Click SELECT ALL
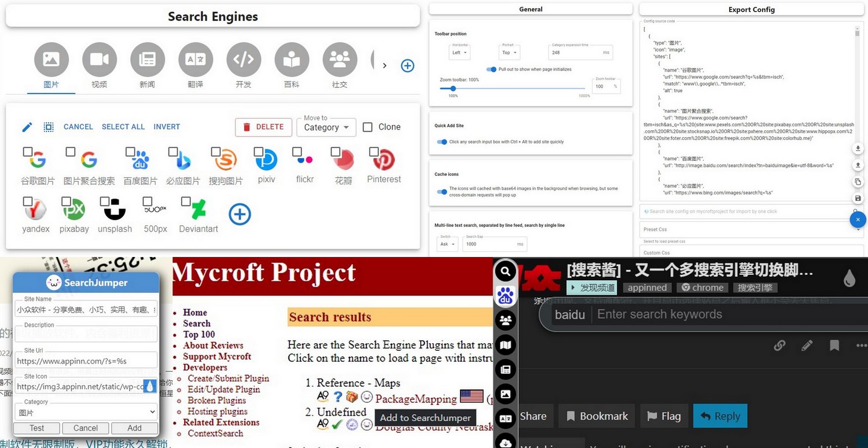 123,127
